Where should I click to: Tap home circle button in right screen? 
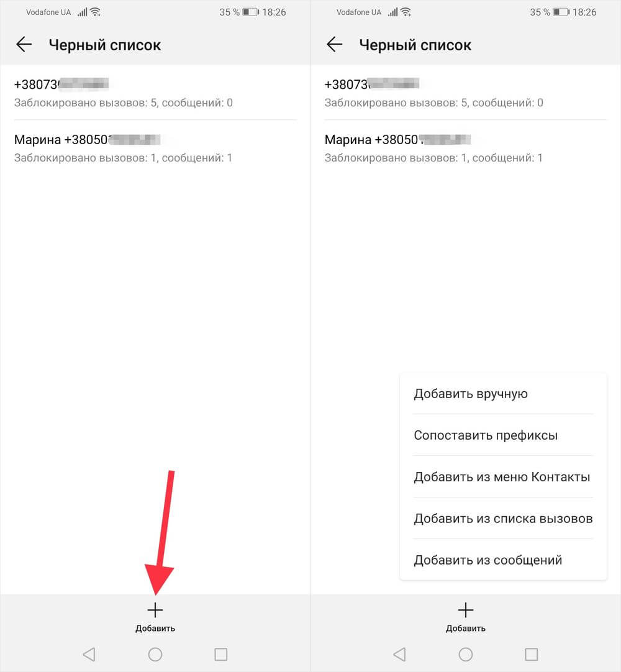465,655
